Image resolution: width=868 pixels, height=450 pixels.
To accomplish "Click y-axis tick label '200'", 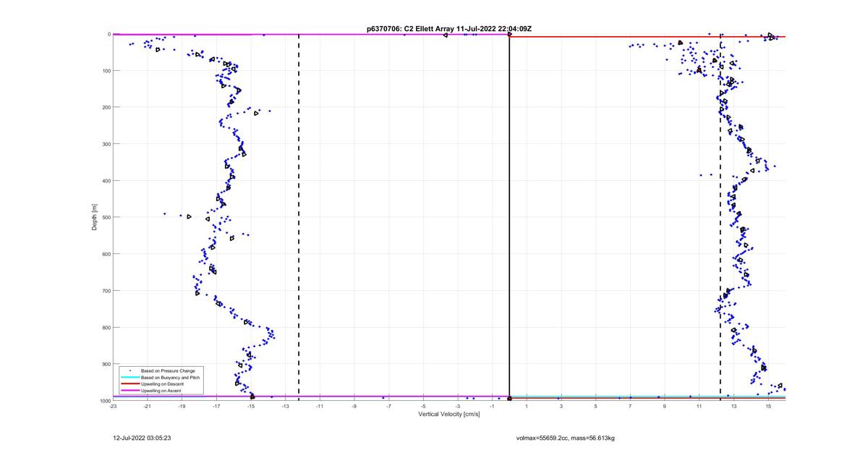I will [106, 107].
